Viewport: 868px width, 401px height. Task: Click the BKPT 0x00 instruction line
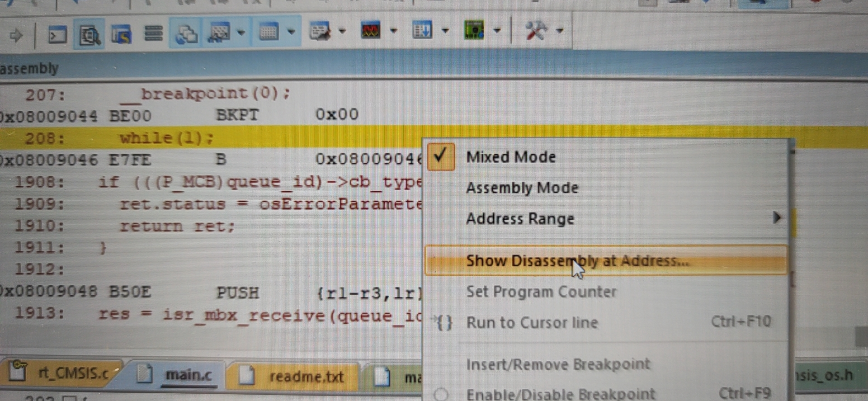pyautogui.click(x=179, y=115)
